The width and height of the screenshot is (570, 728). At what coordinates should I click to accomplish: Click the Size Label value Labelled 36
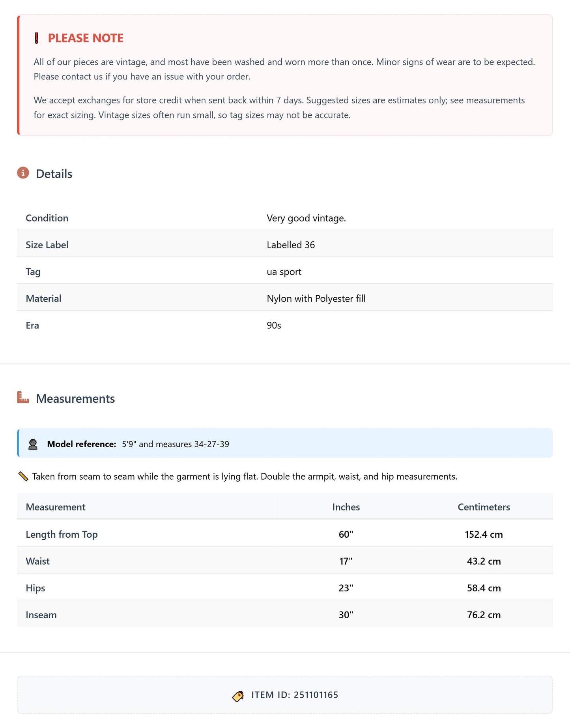pyautogui.click(x=291, y=245)
